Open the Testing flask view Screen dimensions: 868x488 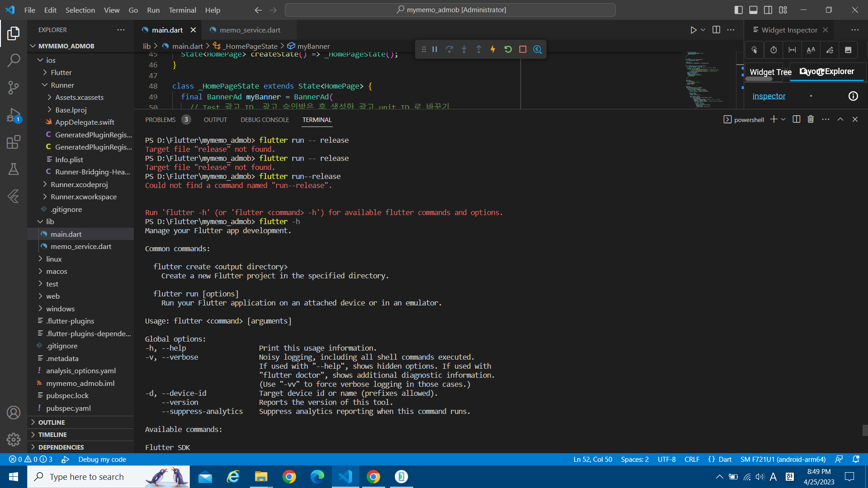(14, 169)
